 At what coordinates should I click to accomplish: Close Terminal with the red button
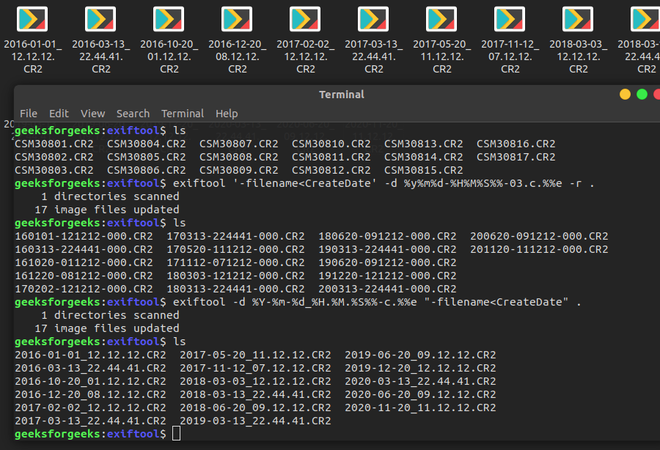[x=658, y=94]
